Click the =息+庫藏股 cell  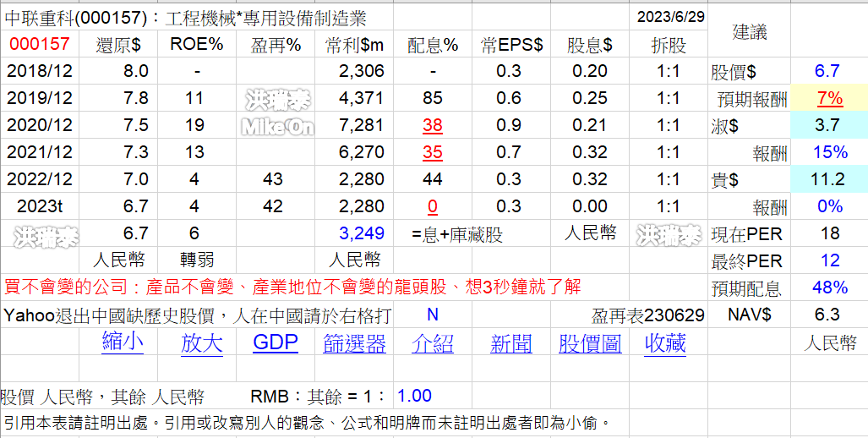456,235
